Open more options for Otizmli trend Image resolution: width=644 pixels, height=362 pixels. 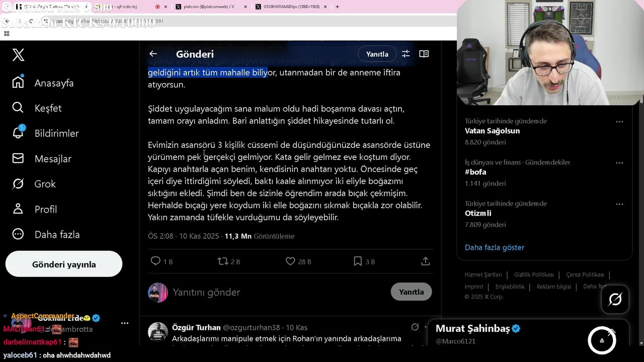point(619,204)
